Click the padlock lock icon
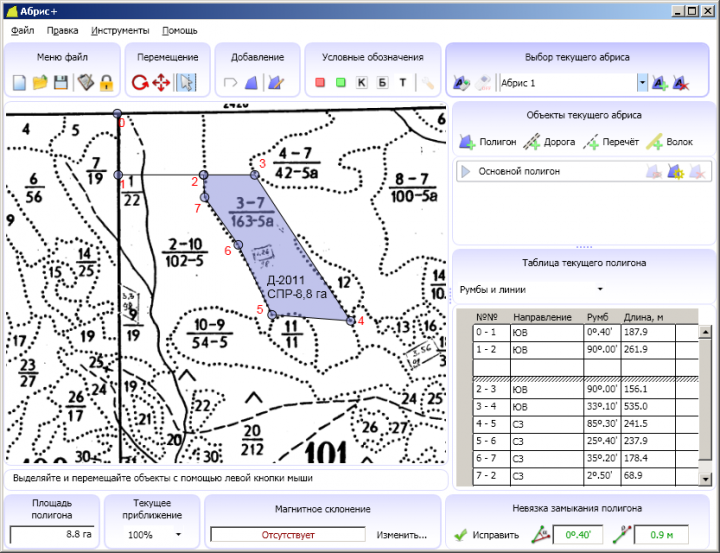Screen dimensions: 720x553 (105, 83)
